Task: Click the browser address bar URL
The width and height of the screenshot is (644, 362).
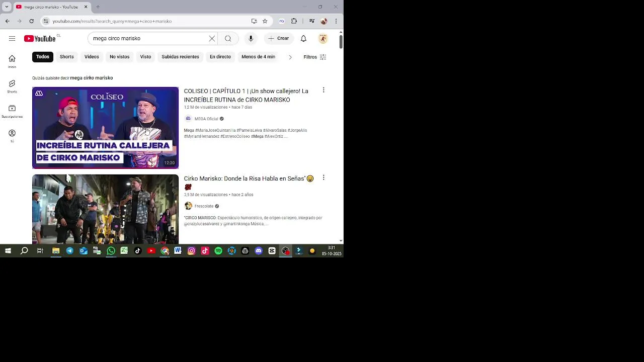Action: pyautogui.click(x=112, y=21)
